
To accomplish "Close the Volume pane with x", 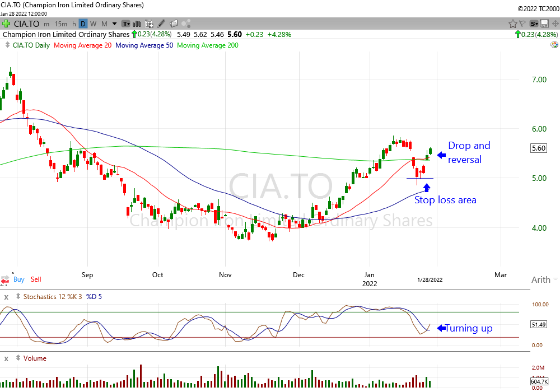I will click(6, 359).
